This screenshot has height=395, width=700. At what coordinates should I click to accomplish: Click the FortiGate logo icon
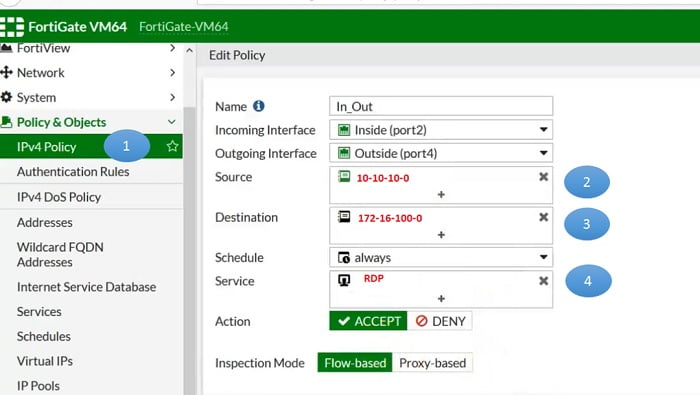(12, 27)
